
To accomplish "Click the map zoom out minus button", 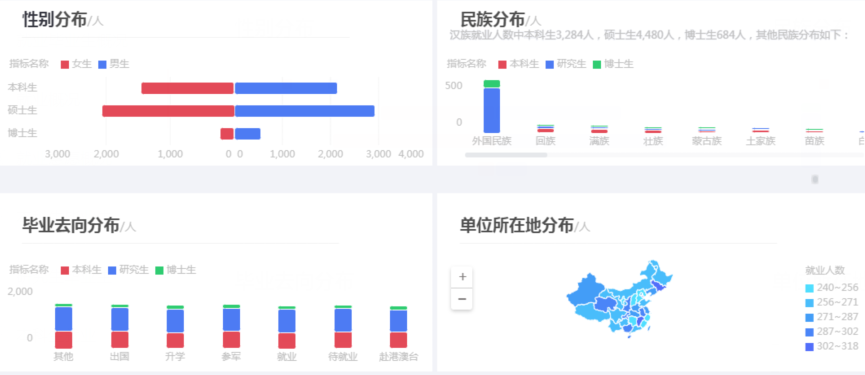I will click(x=462, y=299).
